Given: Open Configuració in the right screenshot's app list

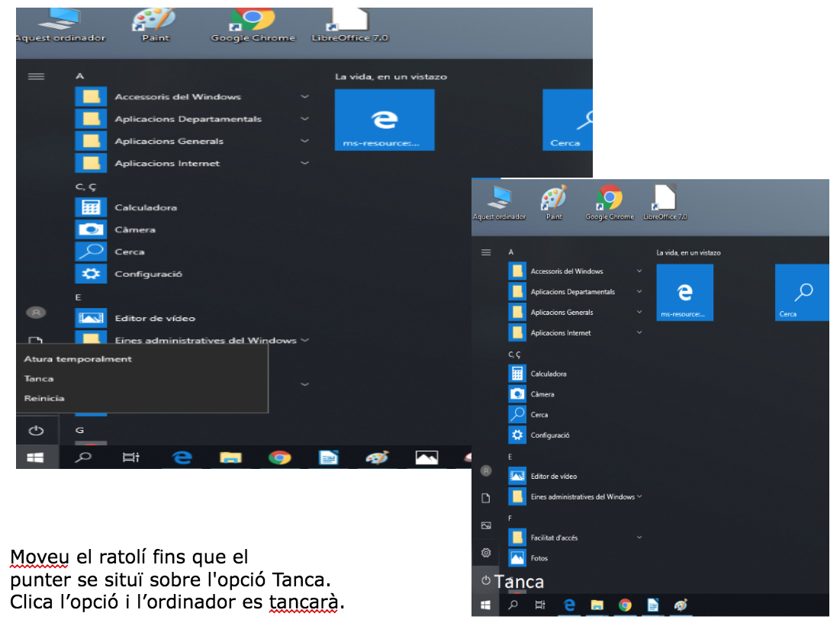Looking at the screenshot, I should click(549, 435).
